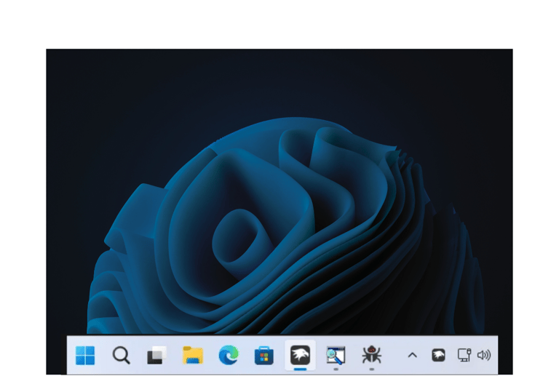
Task: Launch File Explorer from the taskbar
Action: [193, 355]
